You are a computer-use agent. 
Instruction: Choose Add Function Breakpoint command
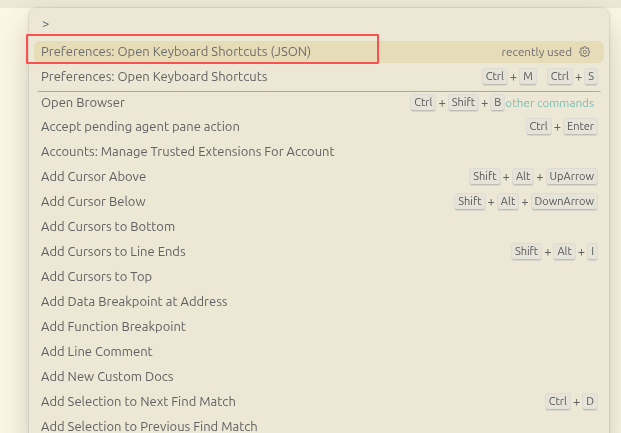[x=319, y=326]
